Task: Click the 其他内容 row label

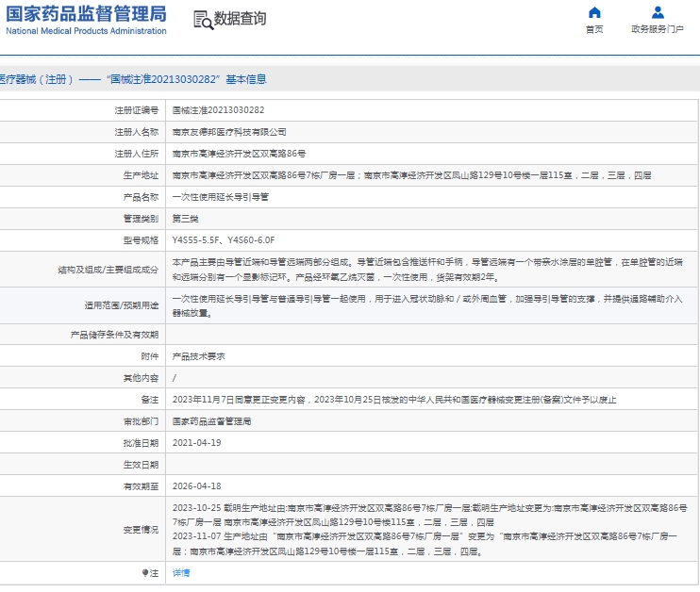Action: tap(142, 378)
